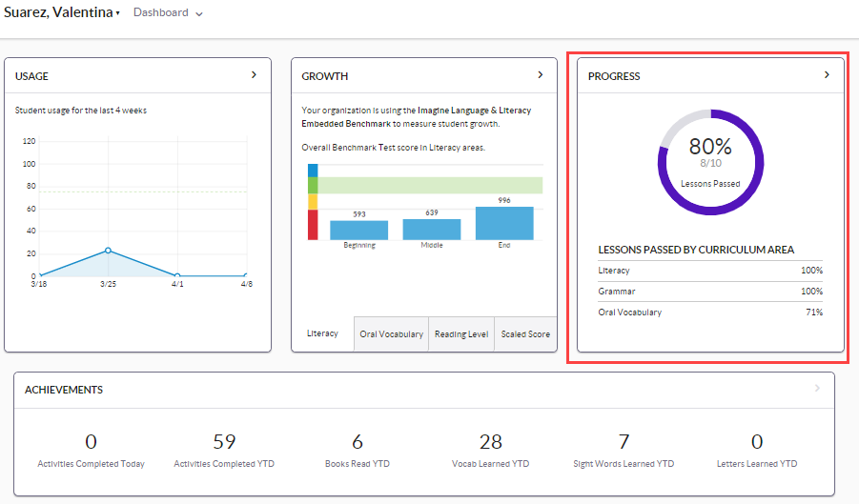
Task: Open the Scaled Score tab
Action: tap(525, 334)
